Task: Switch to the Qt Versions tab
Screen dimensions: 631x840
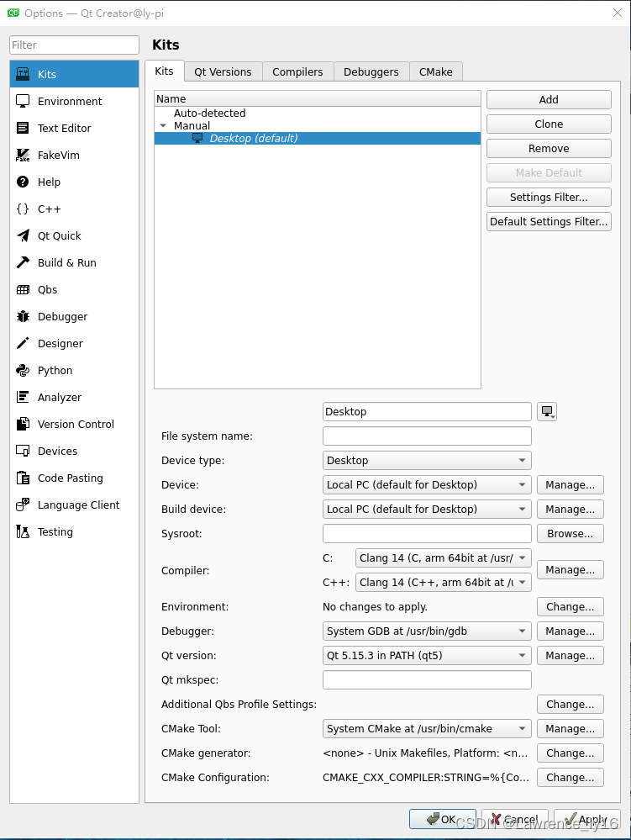Action: [223, 71]
